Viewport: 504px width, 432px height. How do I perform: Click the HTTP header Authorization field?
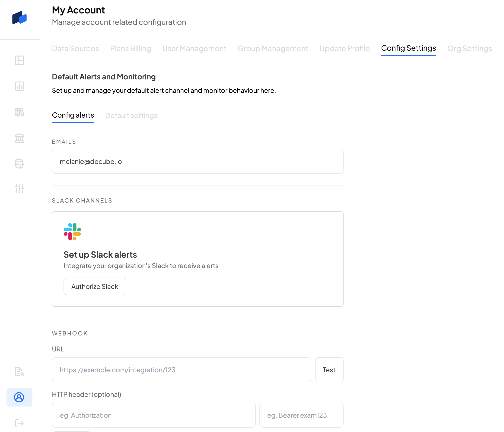pos(154,415)
